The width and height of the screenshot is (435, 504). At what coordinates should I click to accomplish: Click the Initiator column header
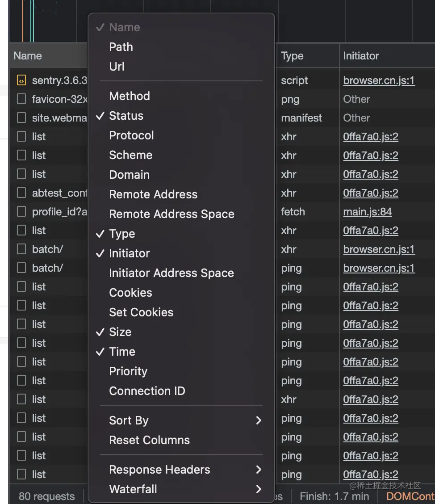click(x=361, y=56)
